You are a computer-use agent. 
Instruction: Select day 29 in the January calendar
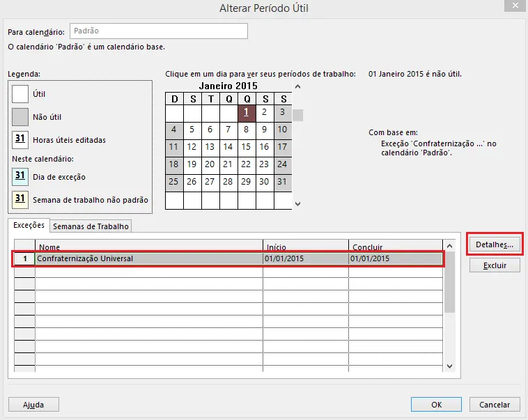point(247,183)
